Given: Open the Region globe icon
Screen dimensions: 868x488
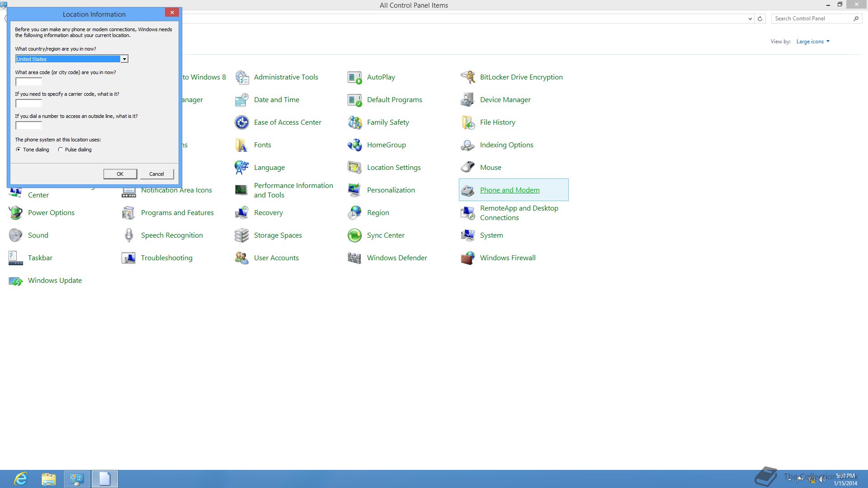Looking at the screenshot, I should 355,213.
